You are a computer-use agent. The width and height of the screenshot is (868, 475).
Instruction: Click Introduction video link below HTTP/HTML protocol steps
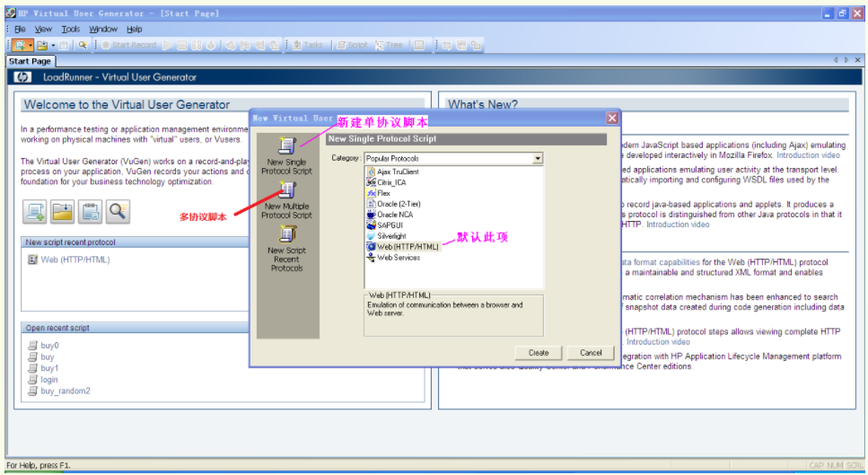tap(658, 342)
